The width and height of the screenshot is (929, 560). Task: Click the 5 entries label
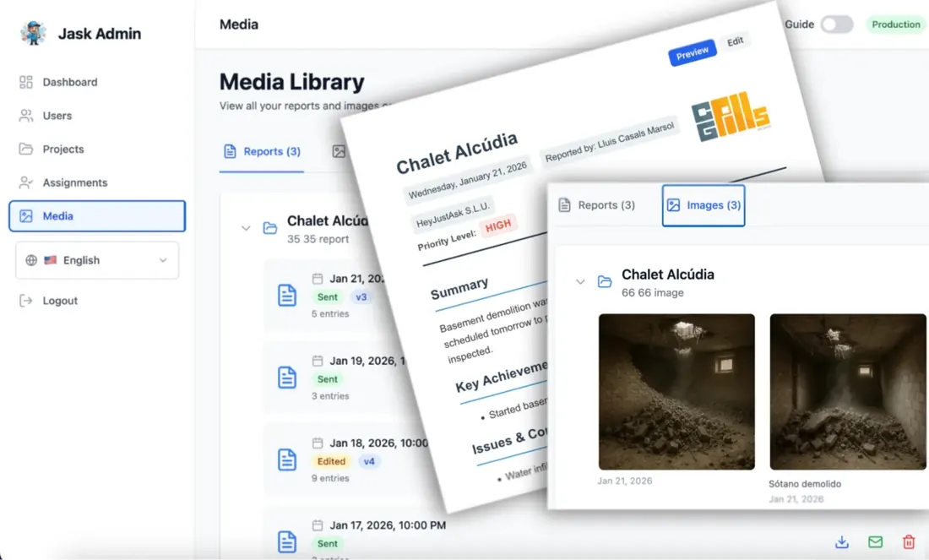[x=330, y=314]
